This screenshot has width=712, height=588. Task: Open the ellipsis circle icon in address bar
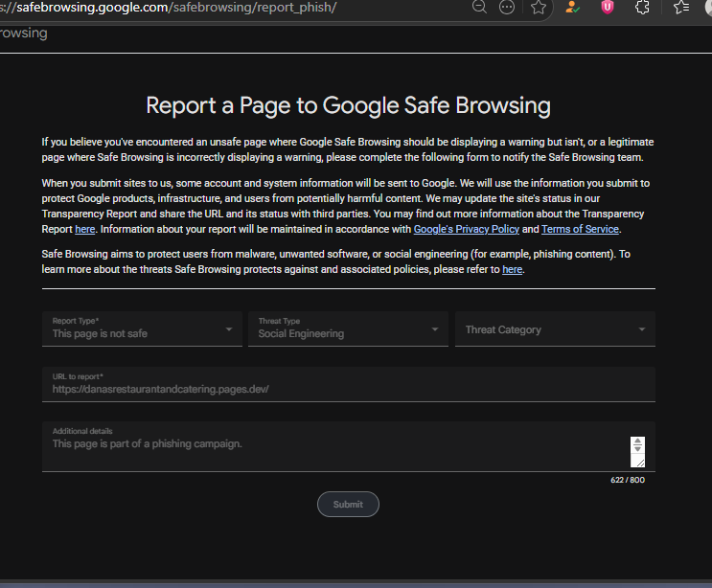pyautogui.click(x=507, y=7)
